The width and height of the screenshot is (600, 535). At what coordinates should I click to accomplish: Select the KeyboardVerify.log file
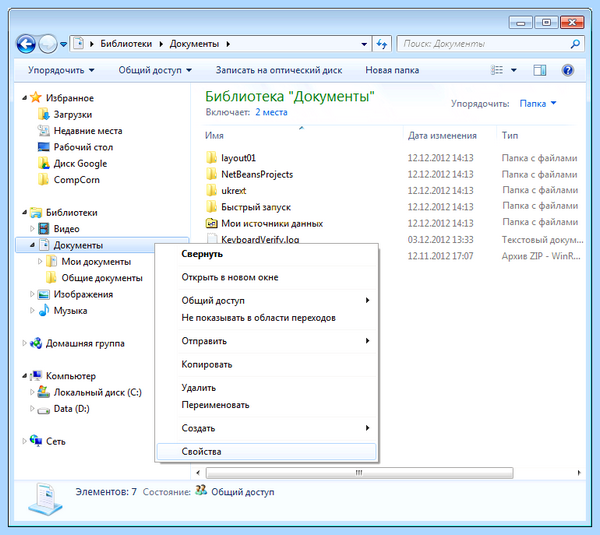click(x=253, y=239)
